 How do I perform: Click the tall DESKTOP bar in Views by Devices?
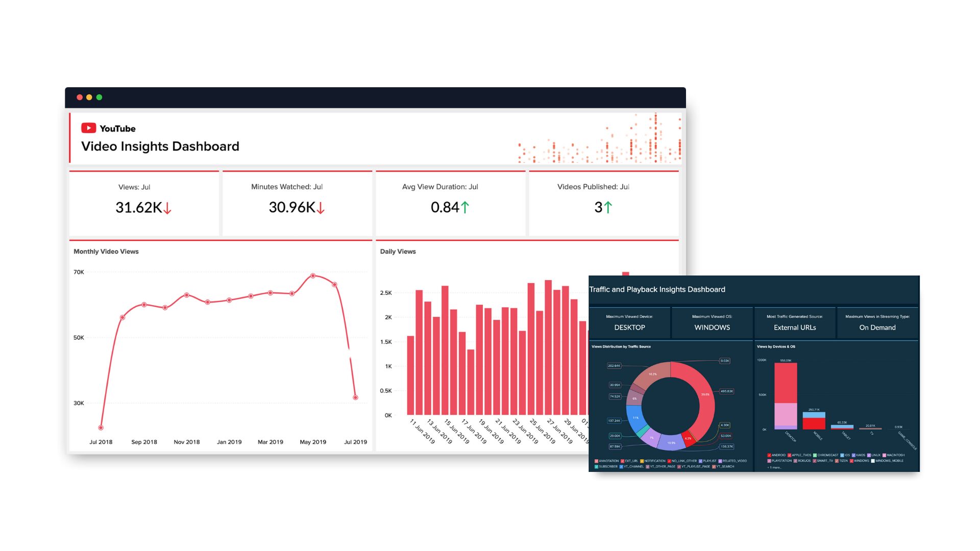(x=786, y=395)
